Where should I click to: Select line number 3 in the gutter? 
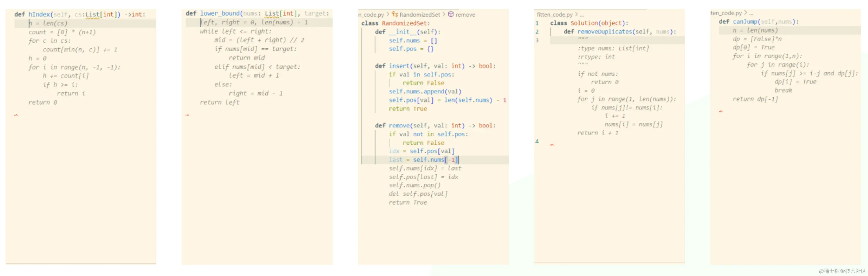click(537, 40)
